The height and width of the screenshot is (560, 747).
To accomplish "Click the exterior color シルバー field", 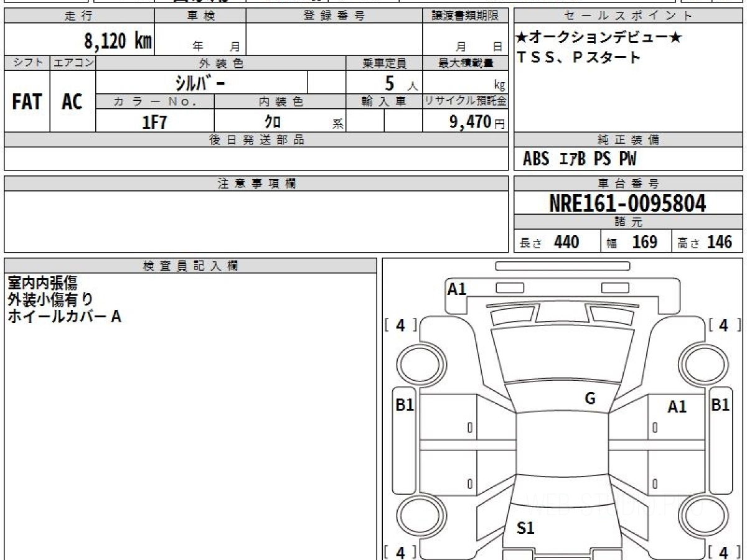I will pos(202,82).
